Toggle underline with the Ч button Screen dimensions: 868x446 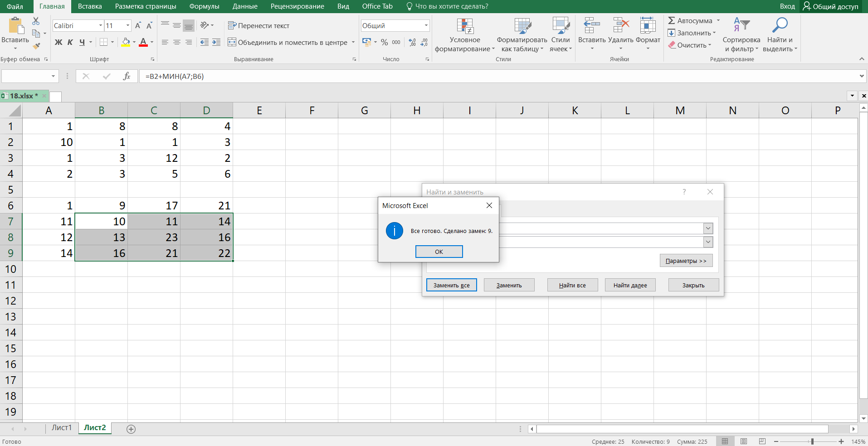coord(82,42)
